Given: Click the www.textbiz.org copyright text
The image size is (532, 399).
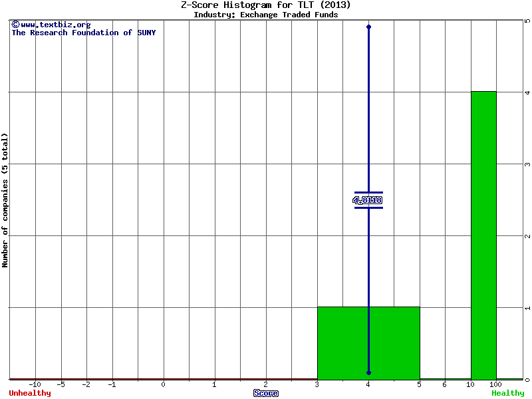Looking at the screenshot, I should [x=51, y=25].
